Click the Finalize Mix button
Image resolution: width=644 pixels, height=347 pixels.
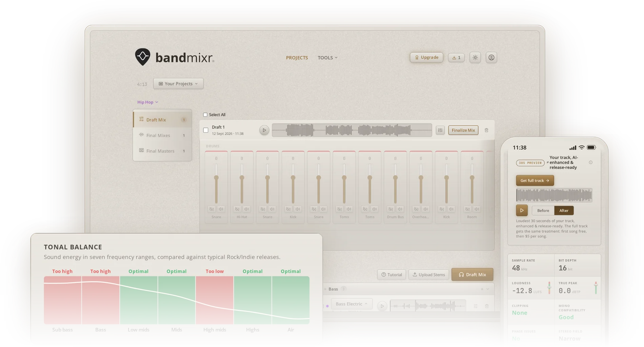click(463, 130)
